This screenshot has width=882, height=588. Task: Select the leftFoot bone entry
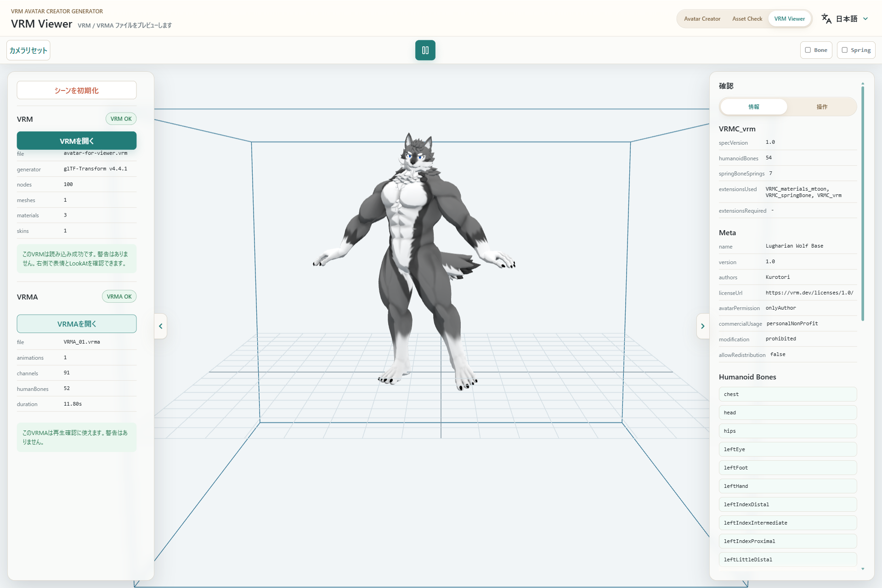pos(788,468)
